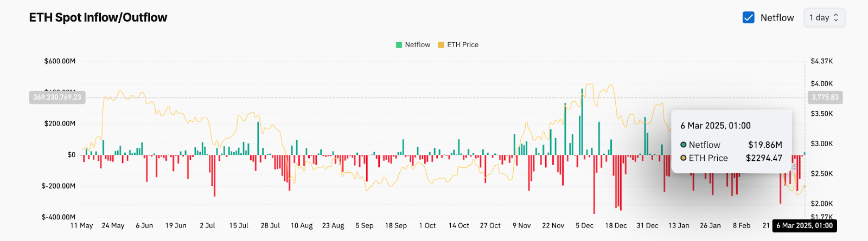Click the 10 Aug date label
The width and height of the screenshot is (868, 241).
click(x=302, y=225)
